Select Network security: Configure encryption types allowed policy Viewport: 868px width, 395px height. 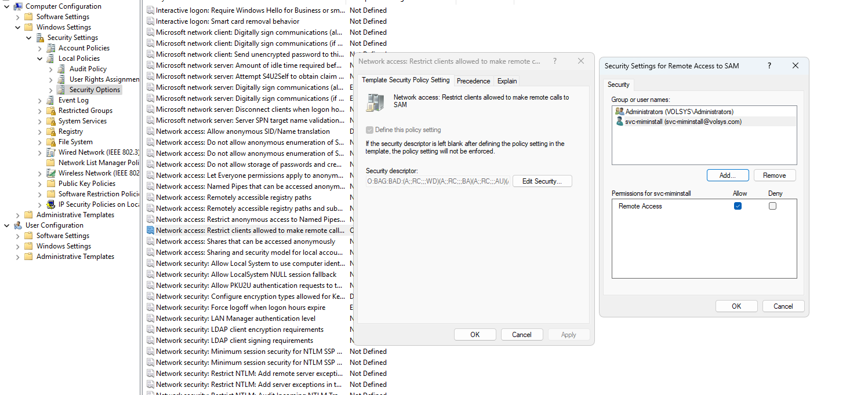click(250, 297)
